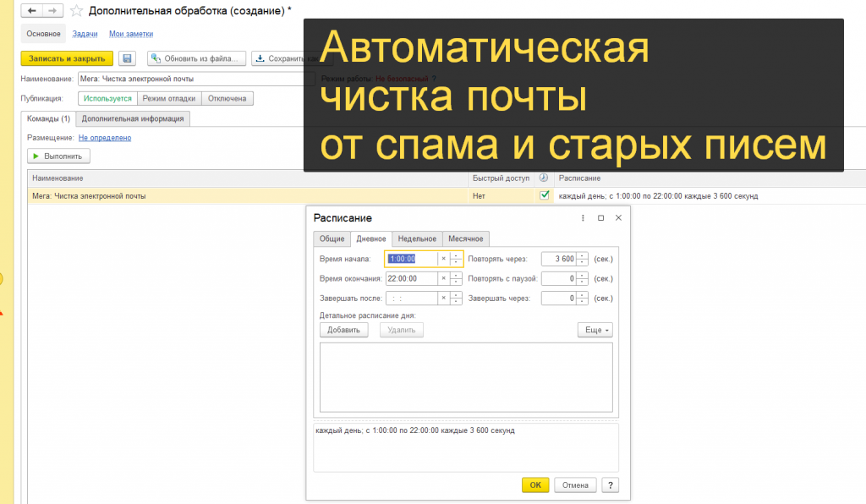Switch to Основное section
The image size is (866, 504).
pyautogui.click(x=43, y=34)
